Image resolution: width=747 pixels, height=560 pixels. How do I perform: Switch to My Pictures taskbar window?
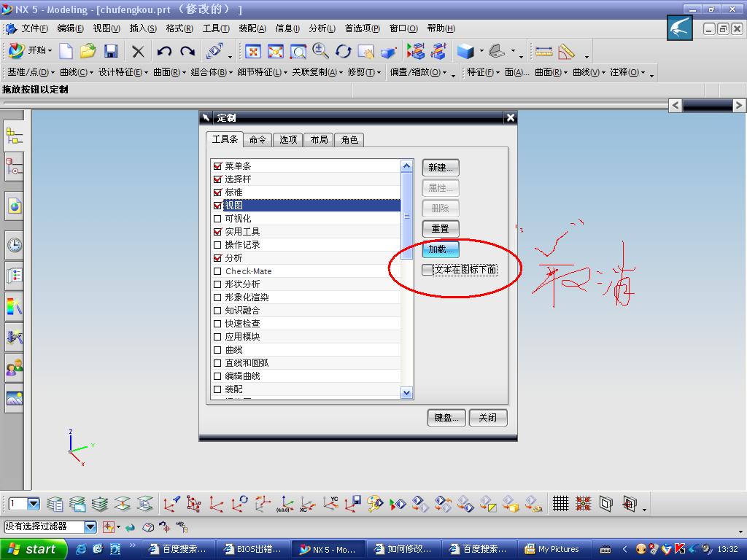(x=554, y=549)
